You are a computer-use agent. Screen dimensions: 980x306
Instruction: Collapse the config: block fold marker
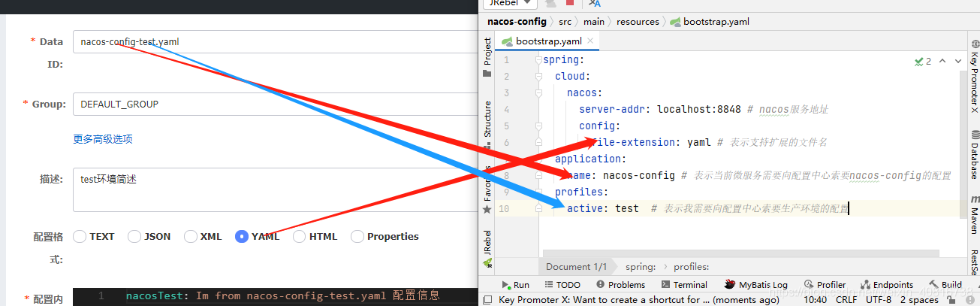coord(539,126)
